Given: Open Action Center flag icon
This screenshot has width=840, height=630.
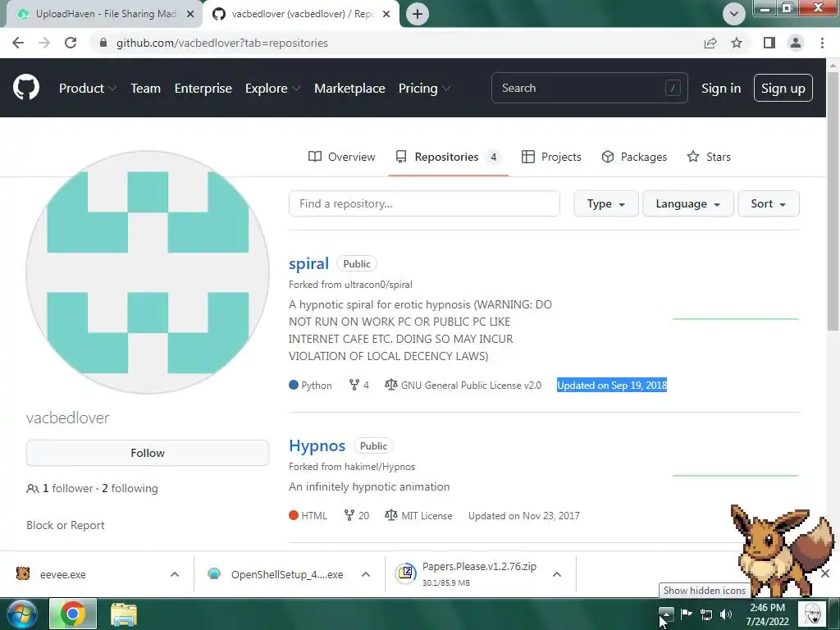Looking at the screenshot, I should coord(687,614).
